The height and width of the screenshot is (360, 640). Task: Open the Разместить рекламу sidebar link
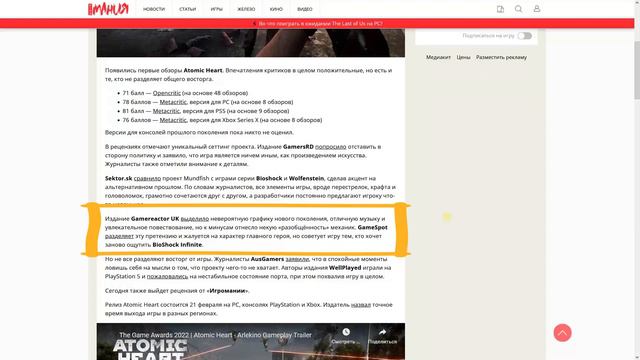point(501,58)
